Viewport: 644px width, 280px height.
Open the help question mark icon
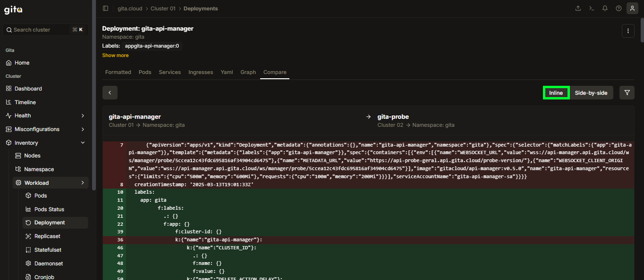point(619,8)
